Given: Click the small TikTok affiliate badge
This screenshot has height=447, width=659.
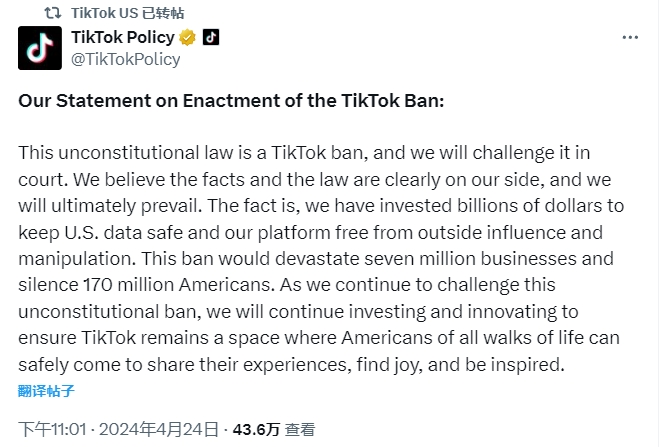Looking at the screenshot, I should pyautogui.click(x=210, y=38).
